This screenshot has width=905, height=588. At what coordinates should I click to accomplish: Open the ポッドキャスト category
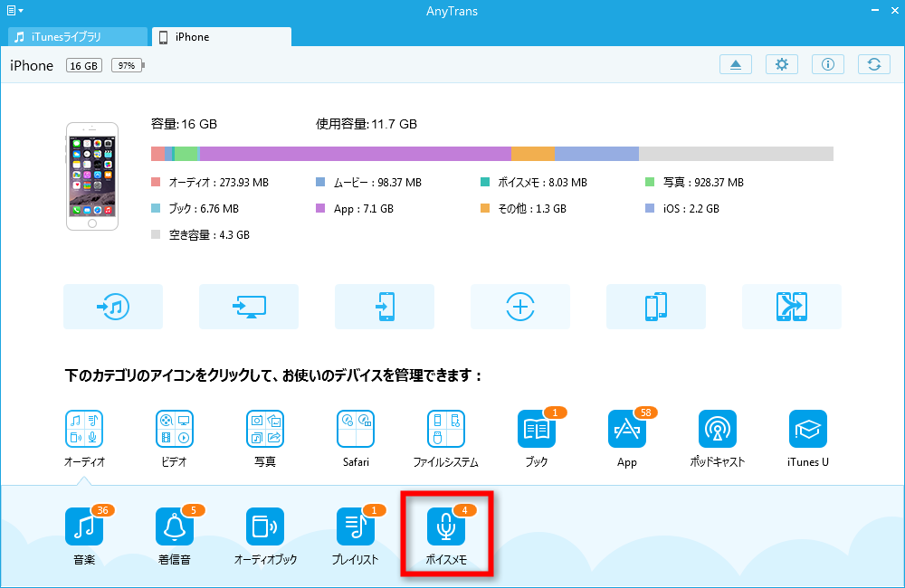point(718,439)
